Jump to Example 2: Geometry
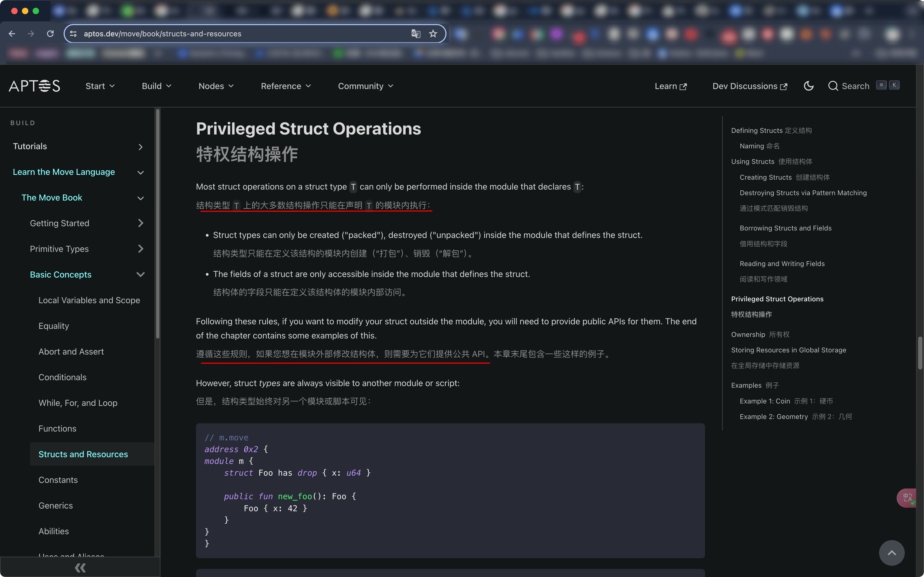The width and height of the screenshot is (924, 577). 795,416
